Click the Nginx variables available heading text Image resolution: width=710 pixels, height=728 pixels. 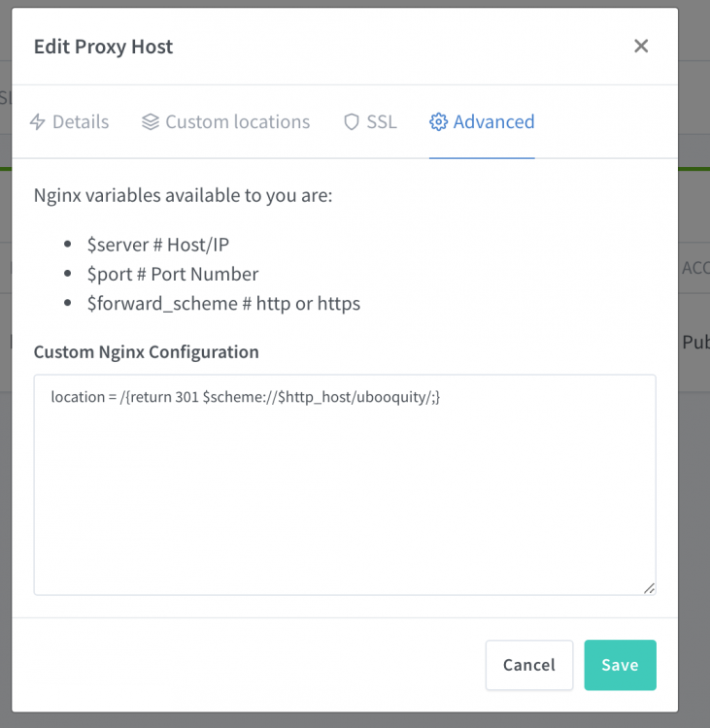(183, 195)
